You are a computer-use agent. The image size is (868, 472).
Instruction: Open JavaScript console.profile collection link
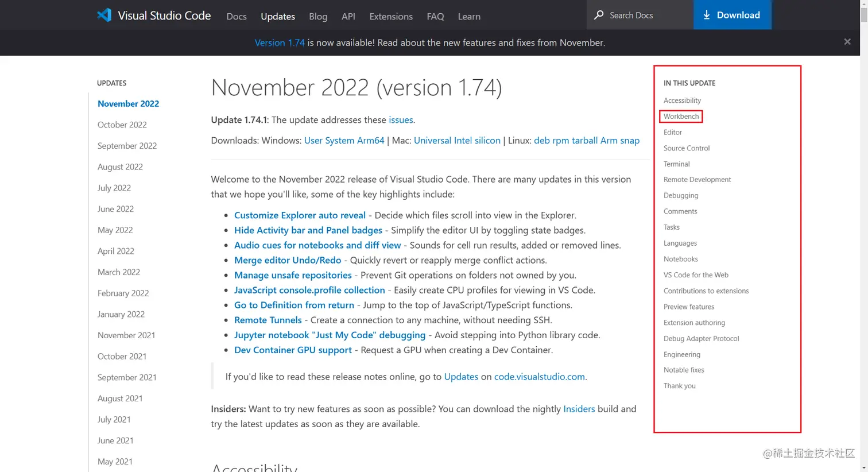click(309, 290)
